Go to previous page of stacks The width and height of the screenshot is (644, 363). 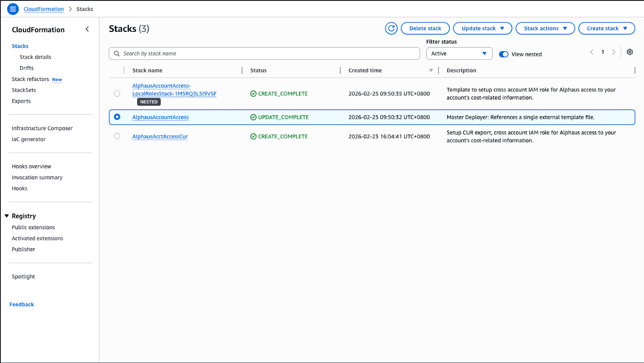[592, 52]
